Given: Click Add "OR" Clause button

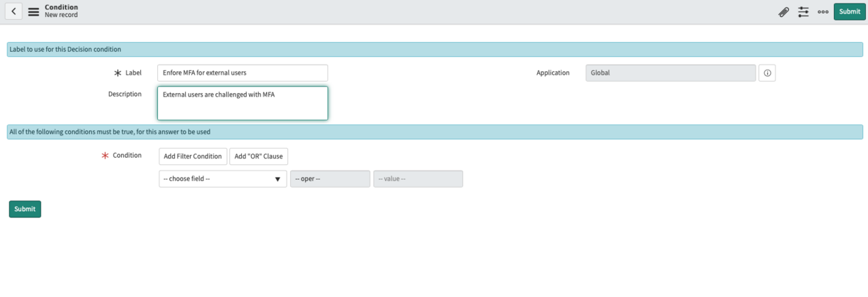Looking at the screenshot, I should pyautogui.click(x=259, y=156).
